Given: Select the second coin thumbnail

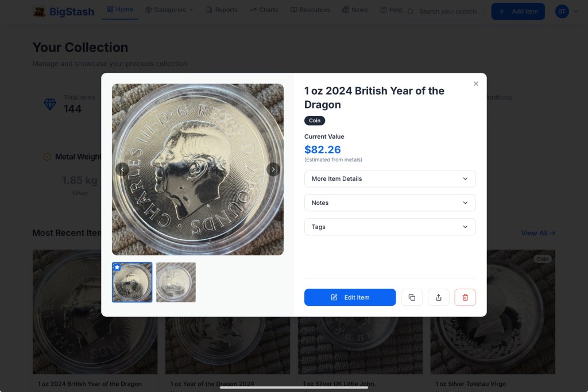Looking at the screenshot, I should tap(176, 282).
